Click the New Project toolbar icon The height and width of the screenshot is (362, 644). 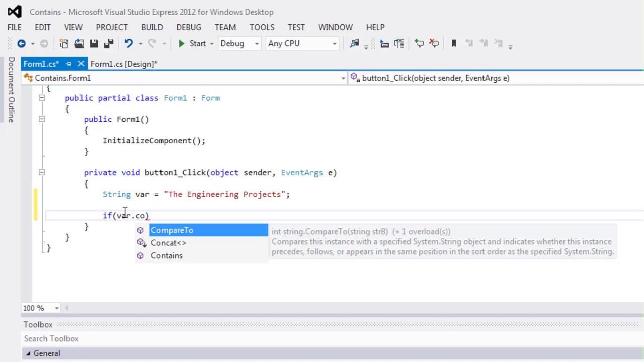coord(64,44)
